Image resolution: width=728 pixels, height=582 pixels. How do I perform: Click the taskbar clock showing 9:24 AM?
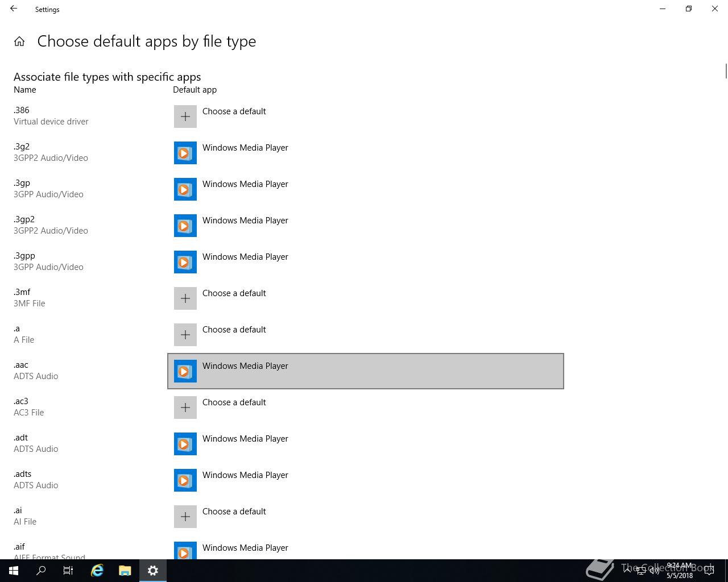point(680,571)
